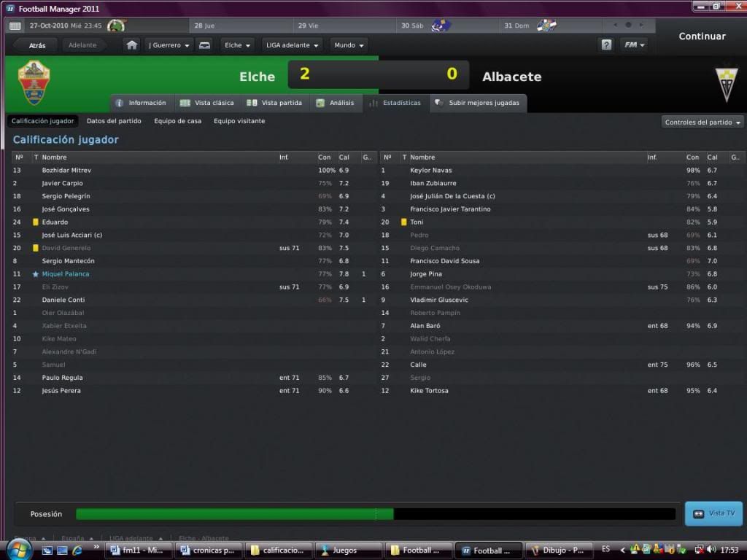The width and height of the screenshot is (747, 560).
Task: Click the Albacete team name in scoreboard
Action: [x=511, y=77]
